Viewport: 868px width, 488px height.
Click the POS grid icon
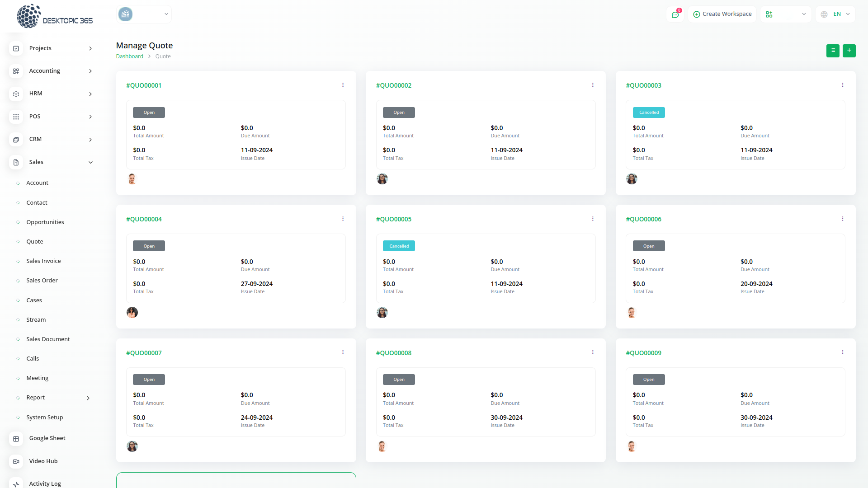16,117
